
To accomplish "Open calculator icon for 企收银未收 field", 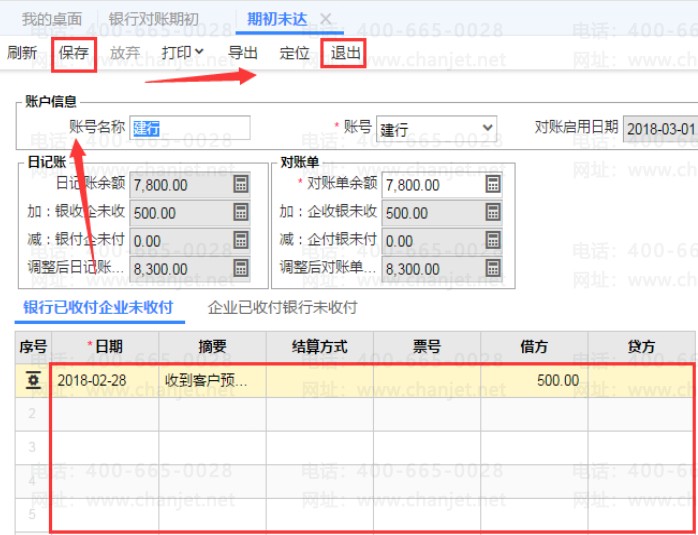I will click(x=493, y=212).
